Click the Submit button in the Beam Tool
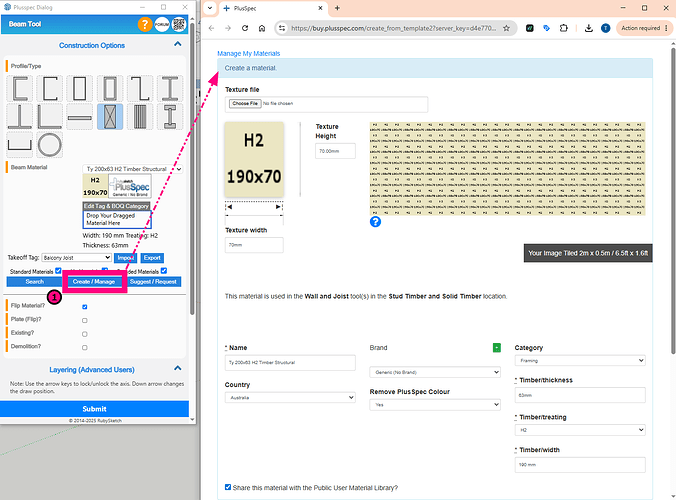Viewport: 676px width, 500px height. [94, 409]
